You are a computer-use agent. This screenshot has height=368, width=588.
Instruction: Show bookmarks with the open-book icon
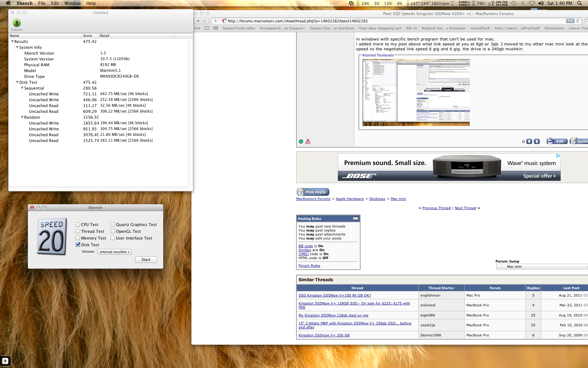coord(207,28)
